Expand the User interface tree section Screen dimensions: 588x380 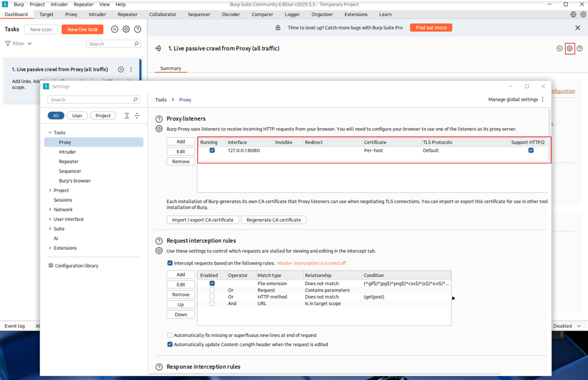pyautogui.click(x=50, y=219)
